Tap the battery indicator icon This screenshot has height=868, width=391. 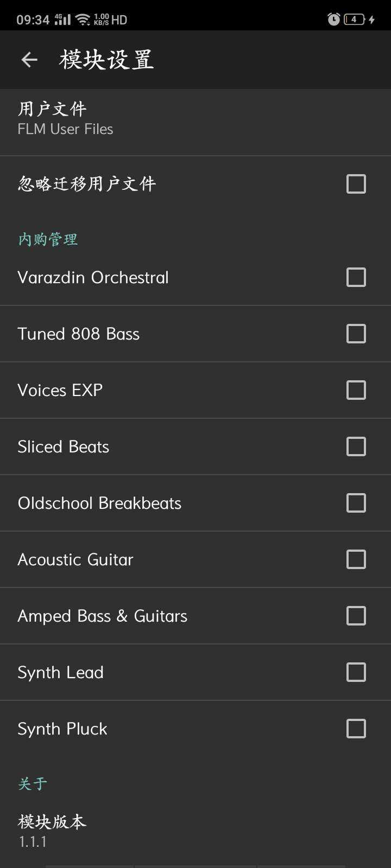click(354, 20)
